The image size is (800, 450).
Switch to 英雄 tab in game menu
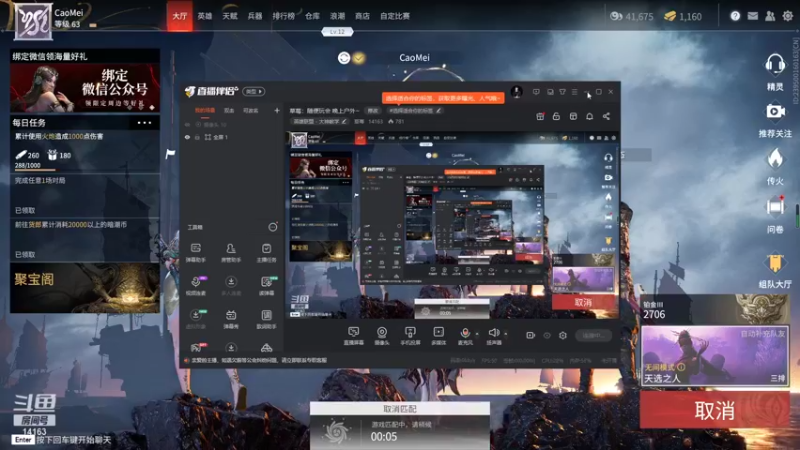pos(205,16)
